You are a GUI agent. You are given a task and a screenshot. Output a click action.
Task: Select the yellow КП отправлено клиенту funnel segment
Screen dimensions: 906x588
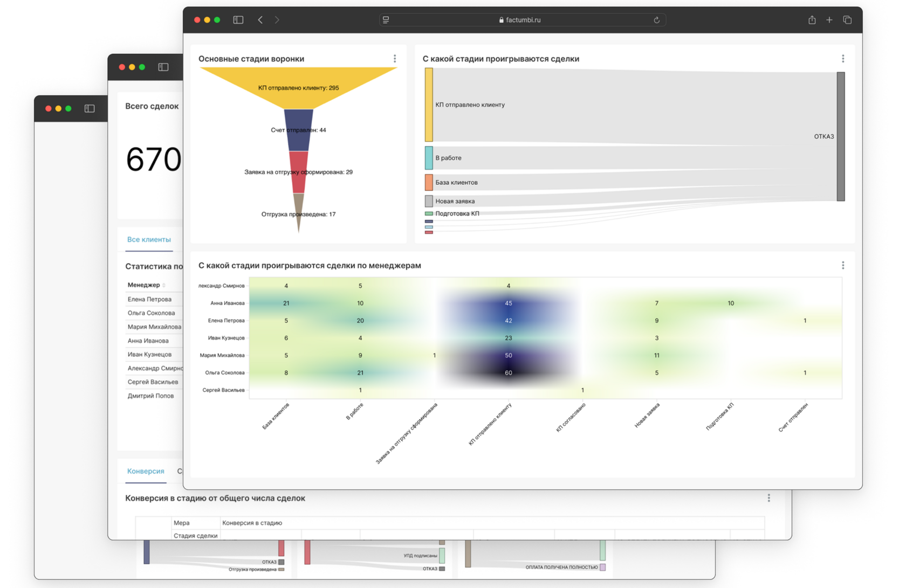click(298, 88)
